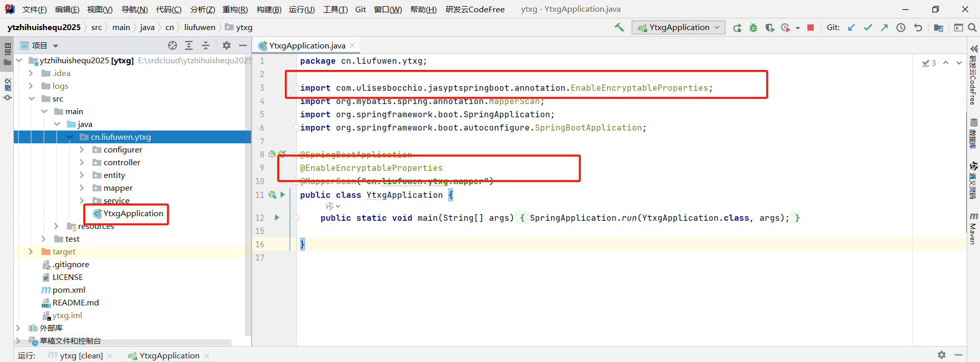Open the Maven side tool window

coord(973,228)
